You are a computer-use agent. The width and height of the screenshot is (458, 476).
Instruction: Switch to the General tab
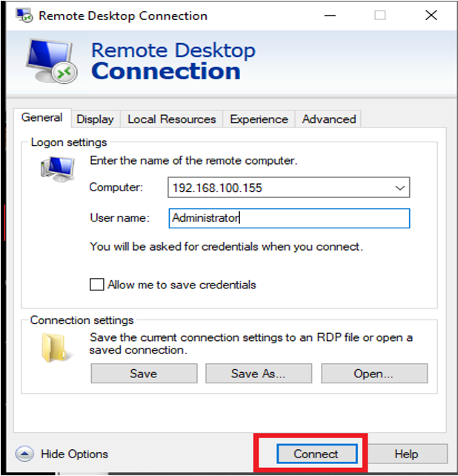(x=42, y=118)
